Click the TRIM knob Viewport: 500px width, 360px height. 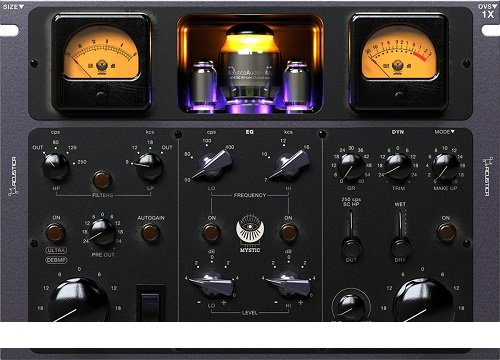click(398, 166)
